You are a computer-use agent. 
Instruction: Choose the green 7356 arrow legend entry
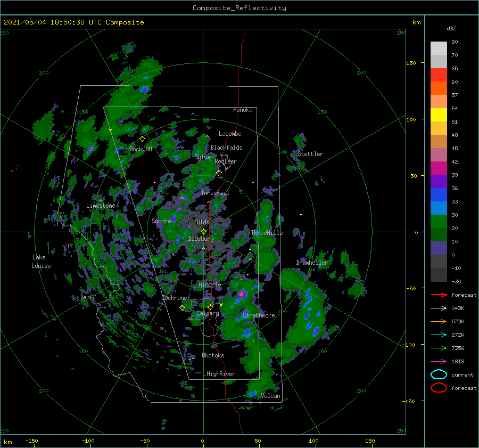[x=439, y=348]
